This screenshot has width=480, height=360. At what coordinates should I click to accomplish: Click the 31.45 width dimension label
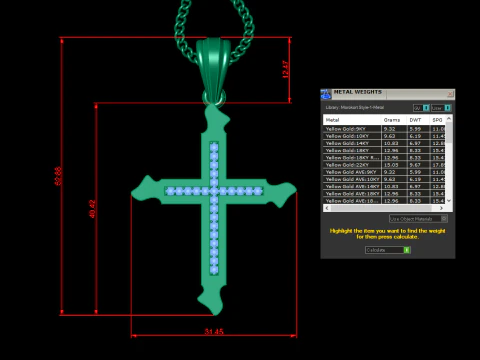[214, 331]
